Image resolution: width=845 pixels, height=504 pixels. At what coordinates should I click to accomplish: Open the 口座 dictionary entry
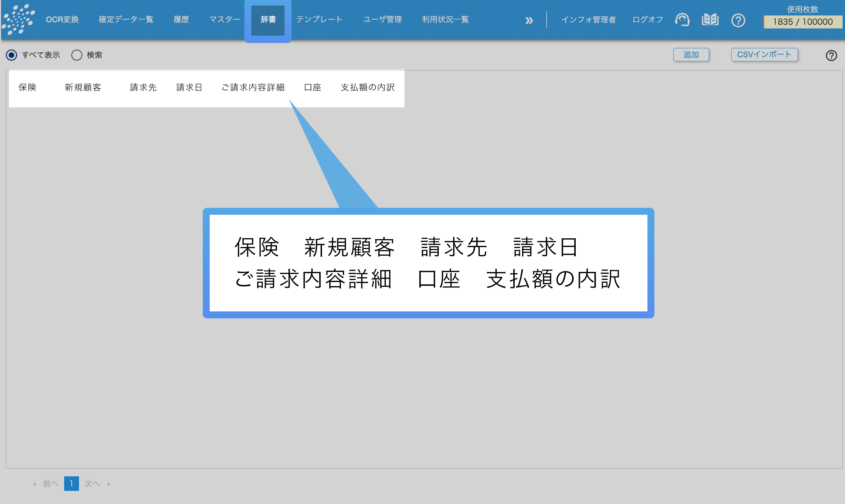coord(313,88)
